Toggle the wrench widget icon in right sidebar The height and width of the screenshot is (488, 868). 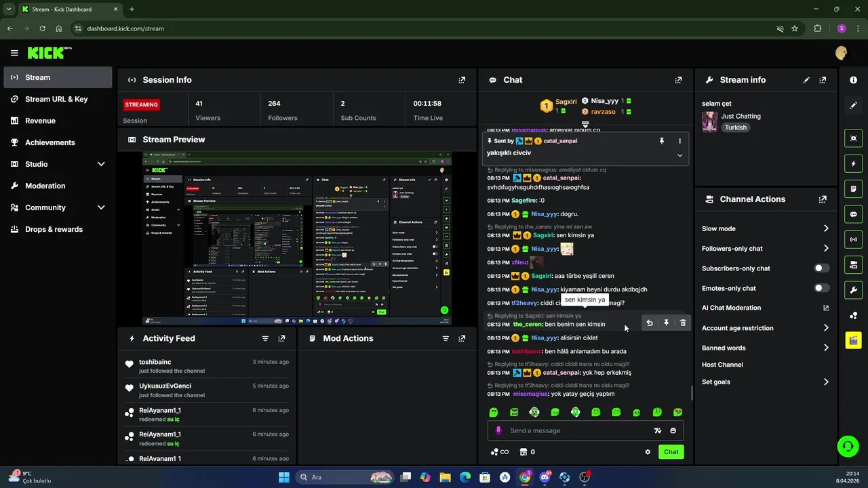[853, 290]
